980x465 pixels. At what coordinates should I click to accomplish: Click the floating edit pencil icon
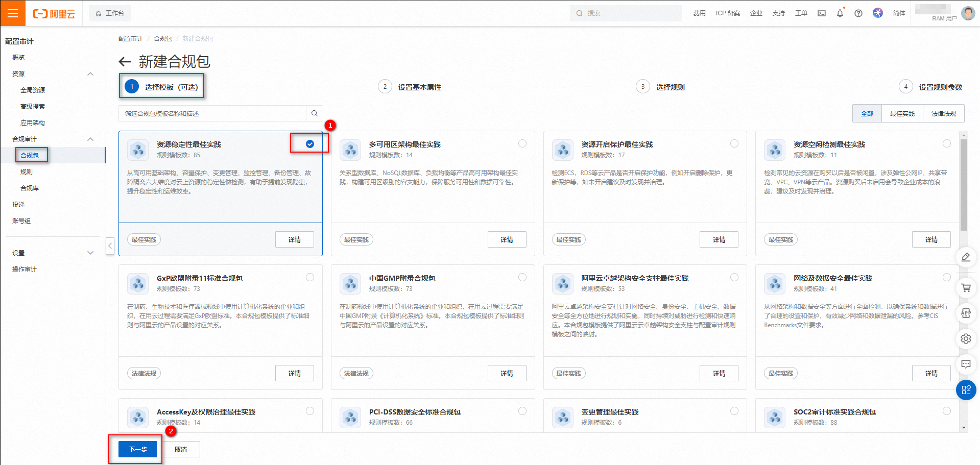(965, 257)
